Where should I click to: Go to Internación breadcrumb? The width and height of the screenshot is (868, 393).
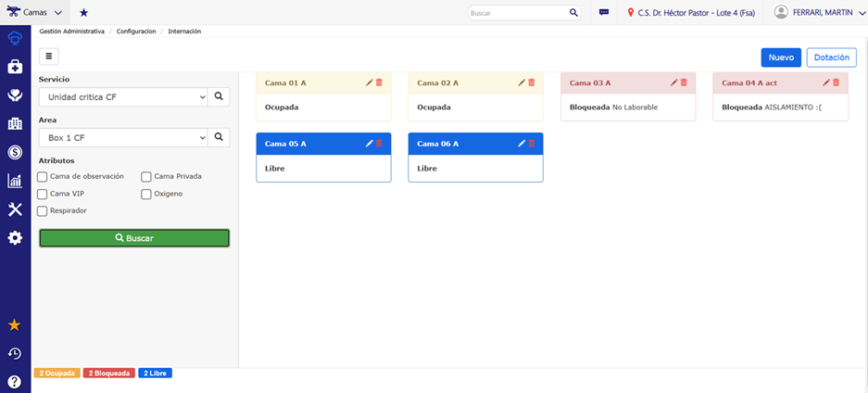(x=184, y=32)
